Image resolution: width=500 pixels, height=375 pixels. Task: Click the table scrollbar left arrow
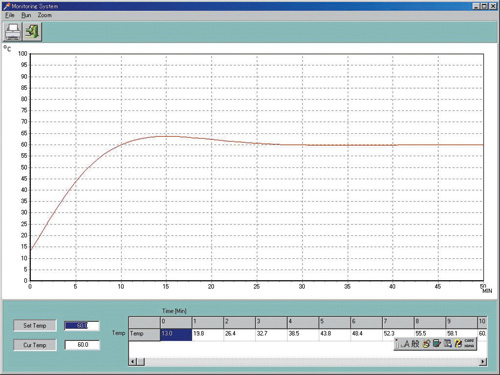click(133, 362)
